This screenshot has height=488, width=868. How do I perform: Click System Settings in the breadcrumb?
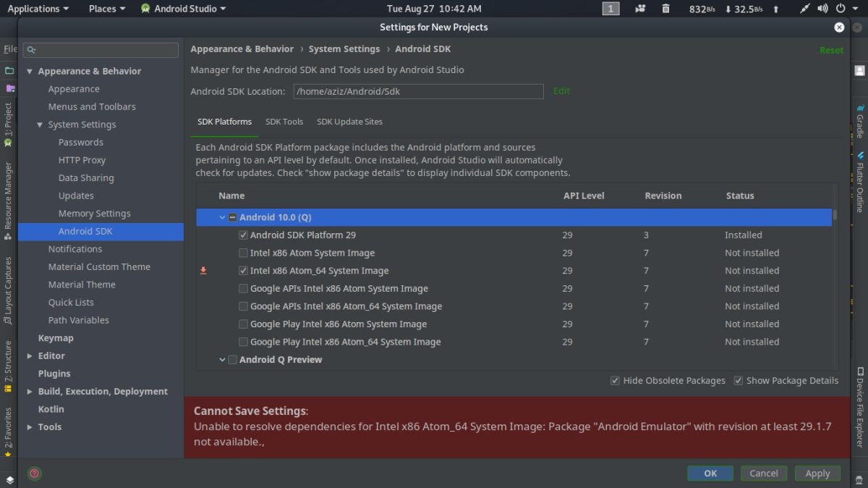[x=344, y=49]
